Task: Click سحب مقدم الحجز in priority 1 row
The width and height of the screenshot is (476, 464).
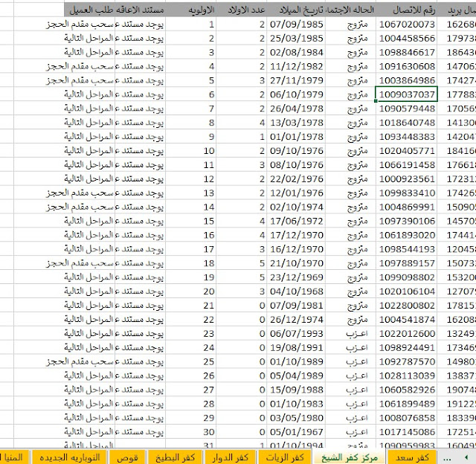Action: pyautogui.click(x=80, y=24)
